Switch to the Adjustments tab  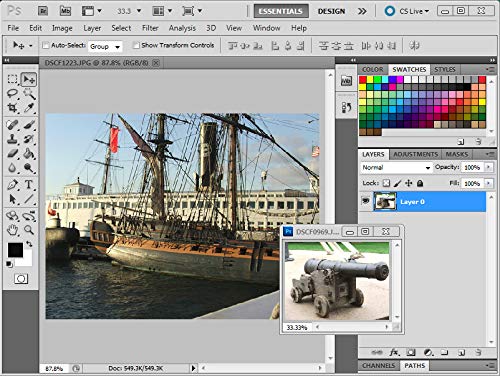coord(415,154)
